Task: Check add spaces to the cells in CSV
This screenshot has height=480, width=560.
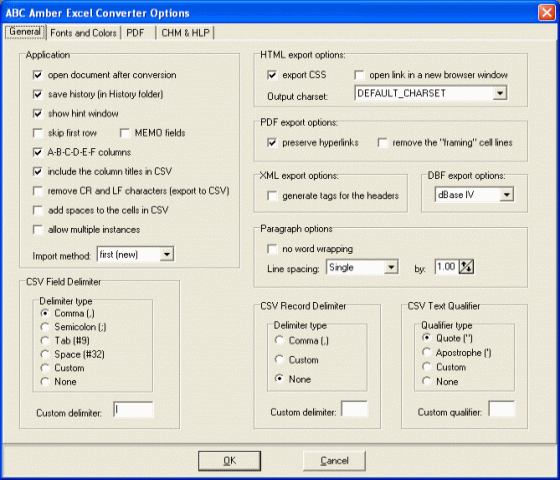Action: point(38,210)
